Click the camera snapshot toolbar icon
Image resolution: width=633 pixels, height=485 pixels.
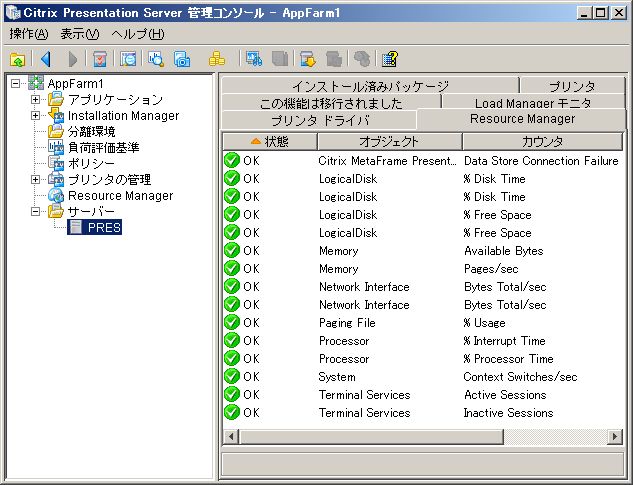(182, 59)
